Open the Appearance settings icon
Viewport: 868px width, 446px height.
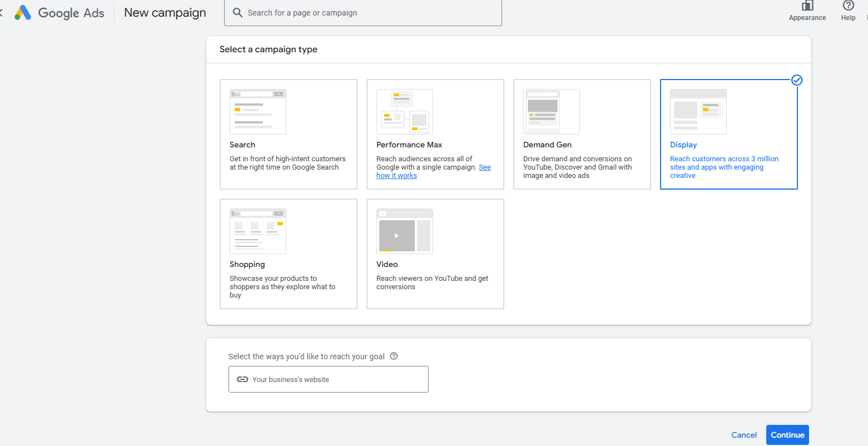[807, 6]
